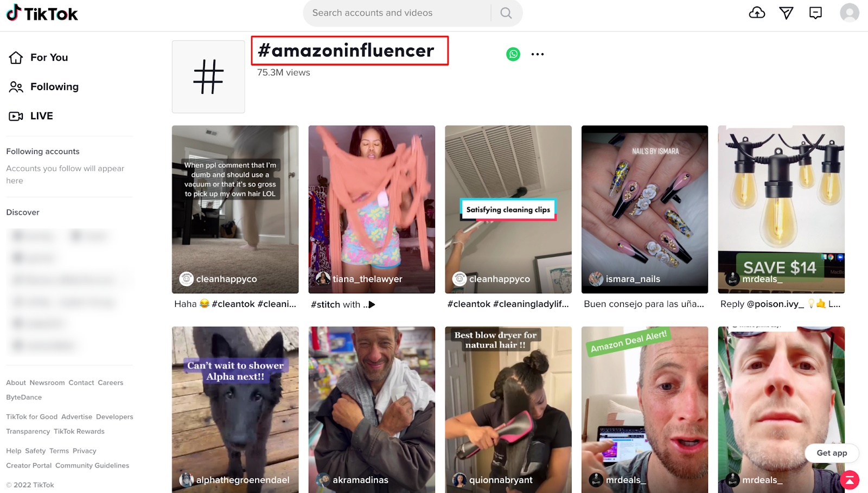Click the red scroll-to-top button

tap(850, 480)
